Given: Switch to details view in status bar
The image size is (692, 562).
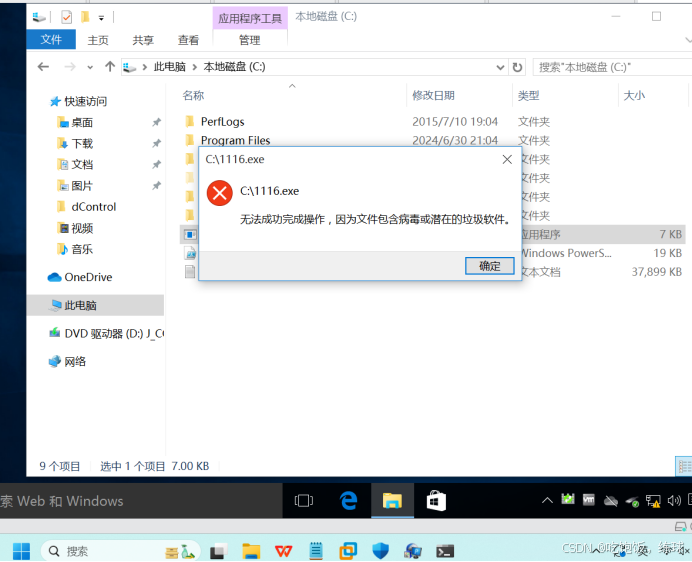Looking at the screenshot, I should tap(684, 467).
